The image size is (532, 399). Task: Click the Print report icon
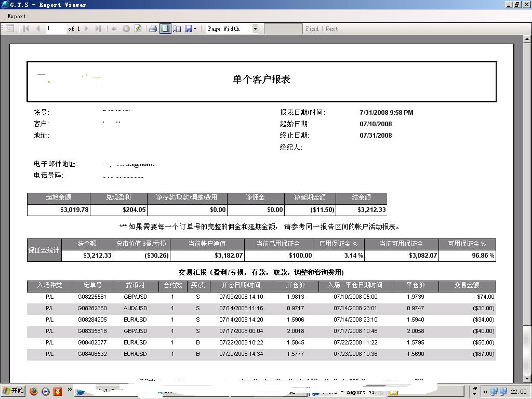pos(153,29)
